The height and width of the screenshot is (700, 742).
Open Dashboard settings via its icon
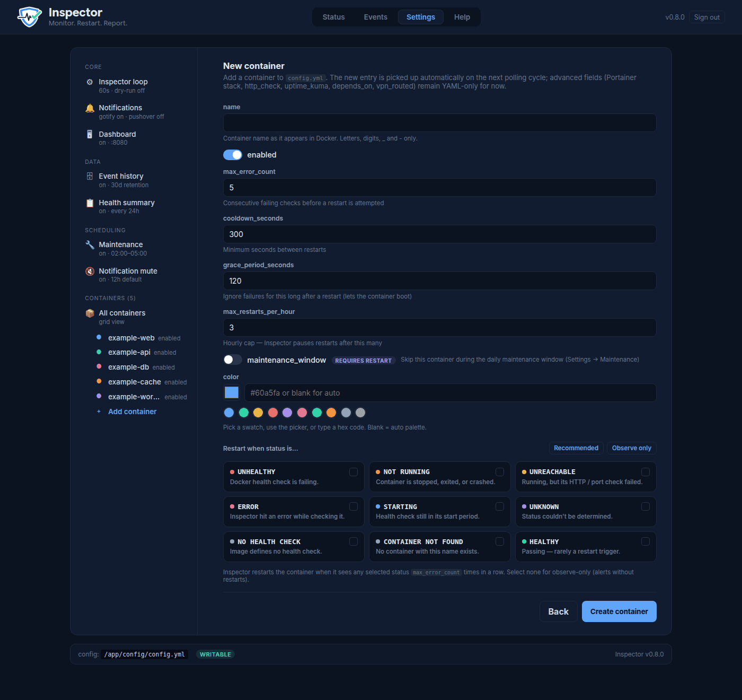tap(90, 134)
